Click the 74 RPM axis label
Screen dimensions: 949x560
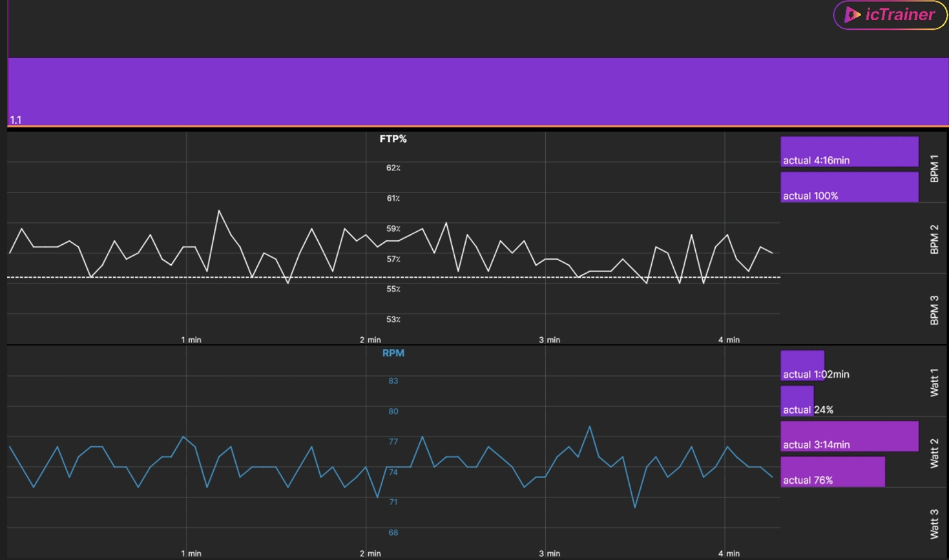click(393, 472)
